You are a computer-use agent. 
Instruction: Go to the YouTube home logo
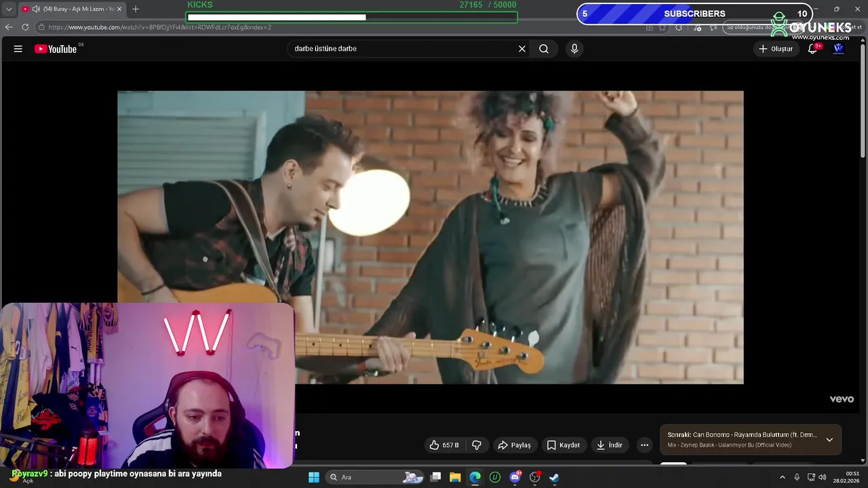56,49
